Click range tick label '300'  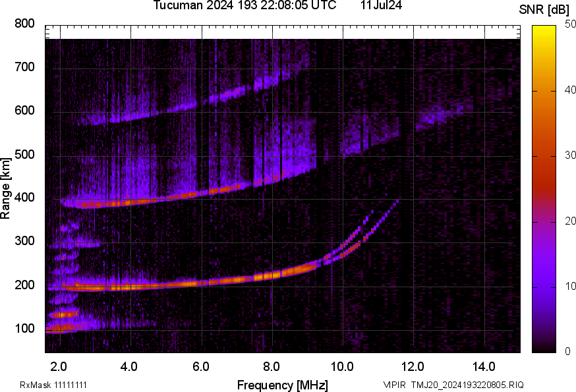[x=24, y=241]
